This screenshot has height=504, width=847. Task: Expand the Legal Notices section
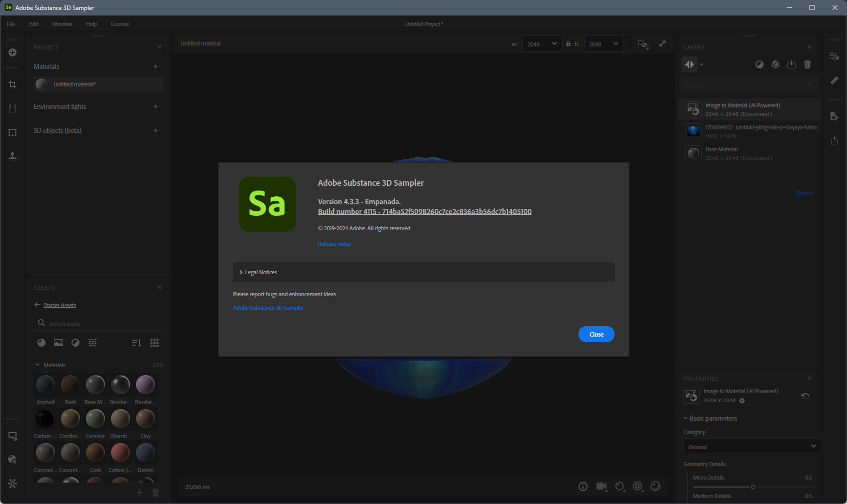click(x=423, y=272)
